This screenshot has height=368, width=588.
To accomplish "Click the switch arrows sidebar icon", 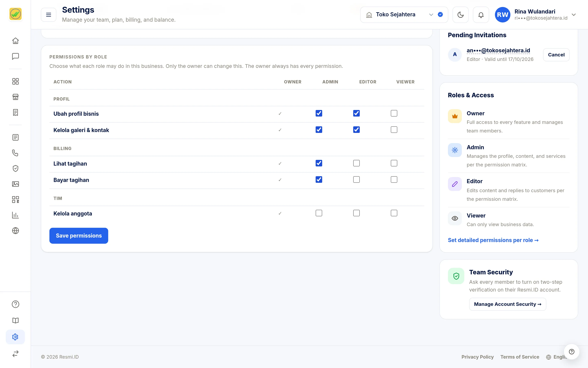I will coord(15,353).
